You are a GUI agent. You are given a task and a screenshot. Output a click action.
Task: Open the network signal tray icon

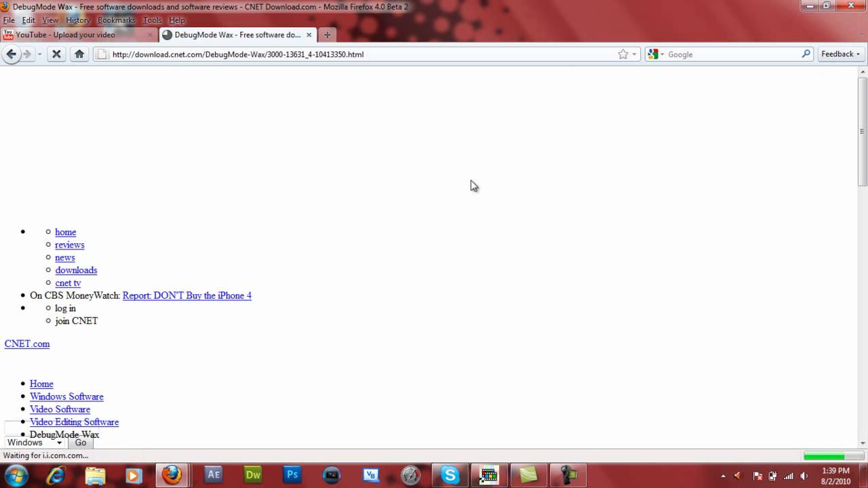coord(788,476)
